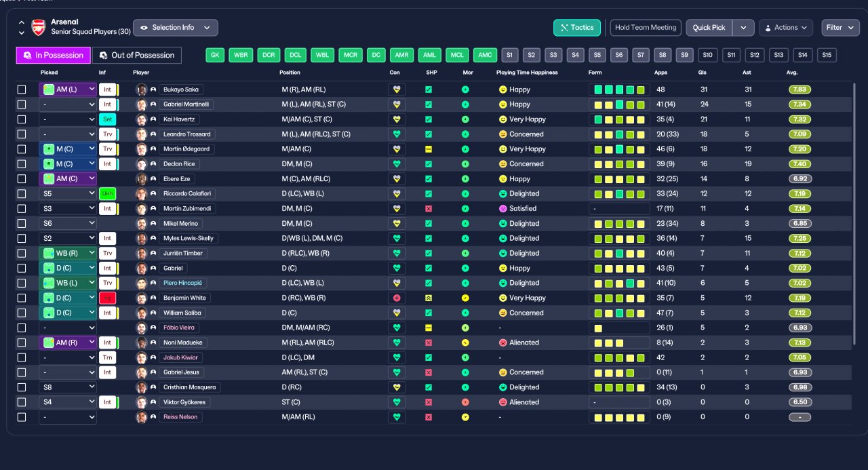This screenshot has width=868, height=470.
Task: Open the Quick Pick arrow dropdown
Action: pos(744,28)
